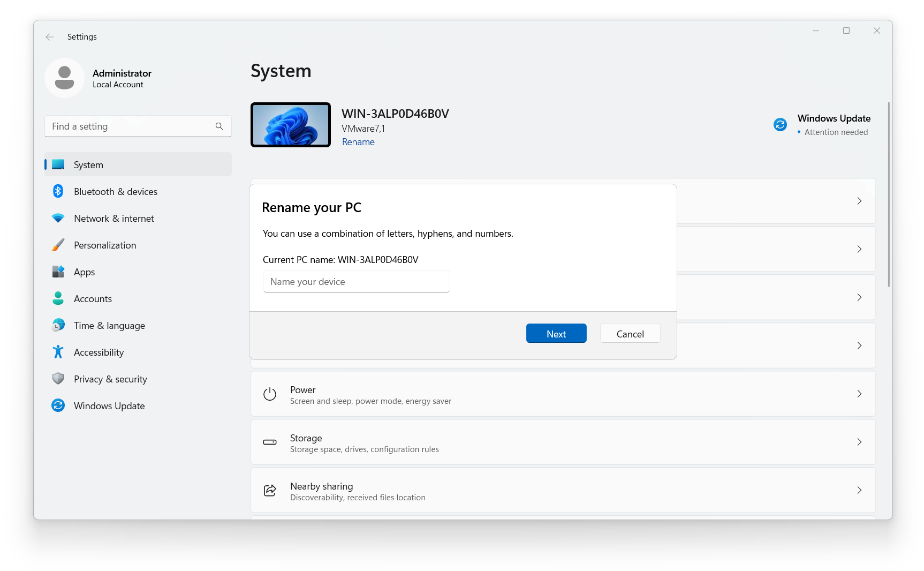Click Next in Rename dialog
This screenshot has width=924, height=571.
[556, 333]
